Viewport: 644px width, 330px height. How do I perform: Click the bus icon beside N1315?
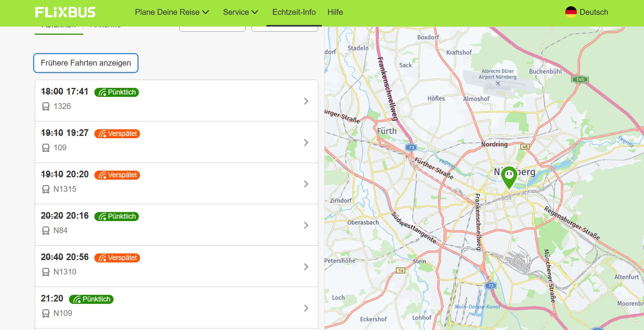[x=46, y=189]
